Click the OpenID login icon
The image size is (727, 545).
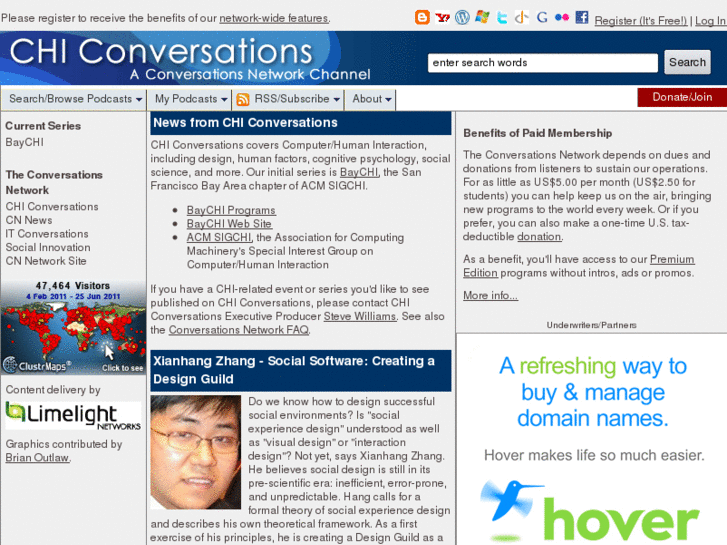(521, 18)
